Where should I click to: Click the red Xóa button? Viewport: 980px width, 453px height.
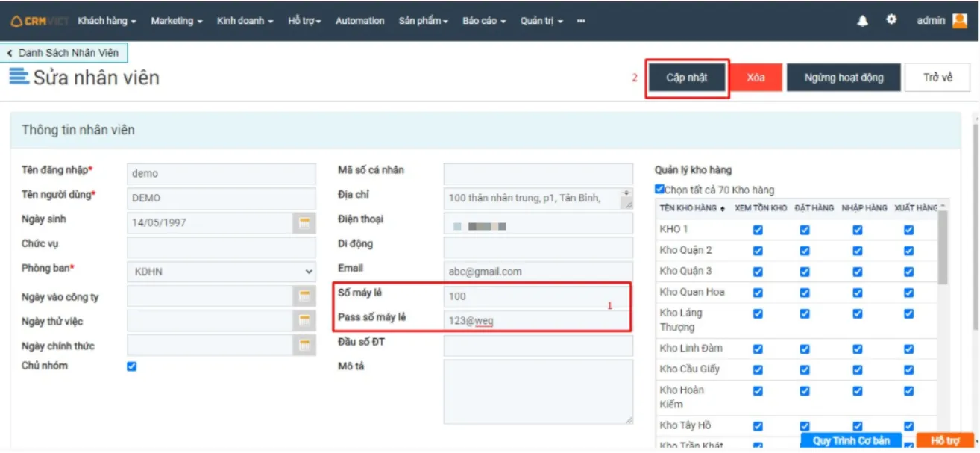pos(756,78)
